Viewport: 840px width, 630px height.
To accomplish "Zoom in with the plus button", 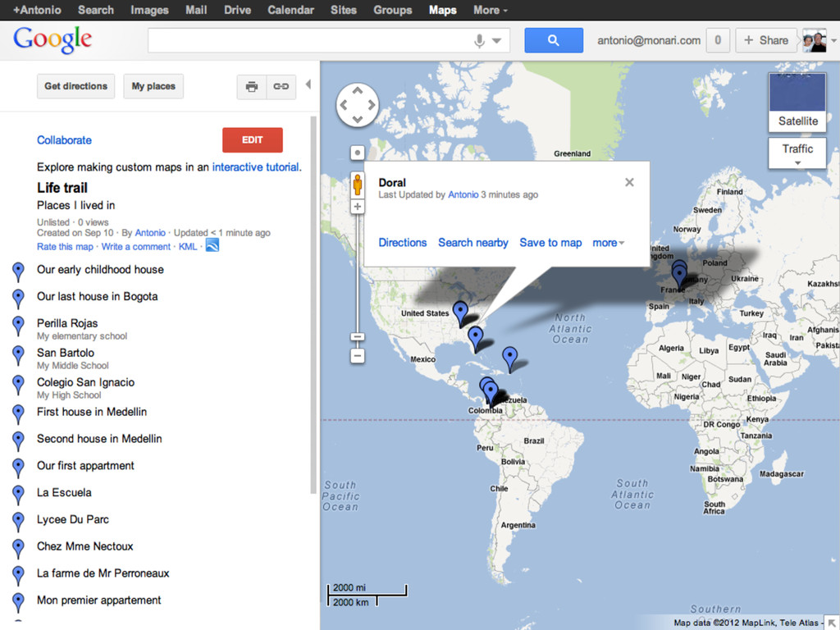I will 358,206.
